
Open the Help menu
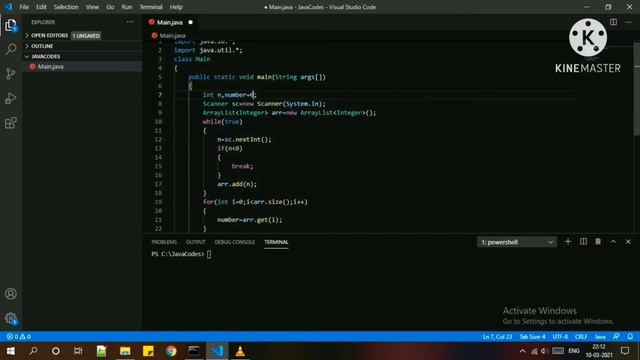click(176, 7)
